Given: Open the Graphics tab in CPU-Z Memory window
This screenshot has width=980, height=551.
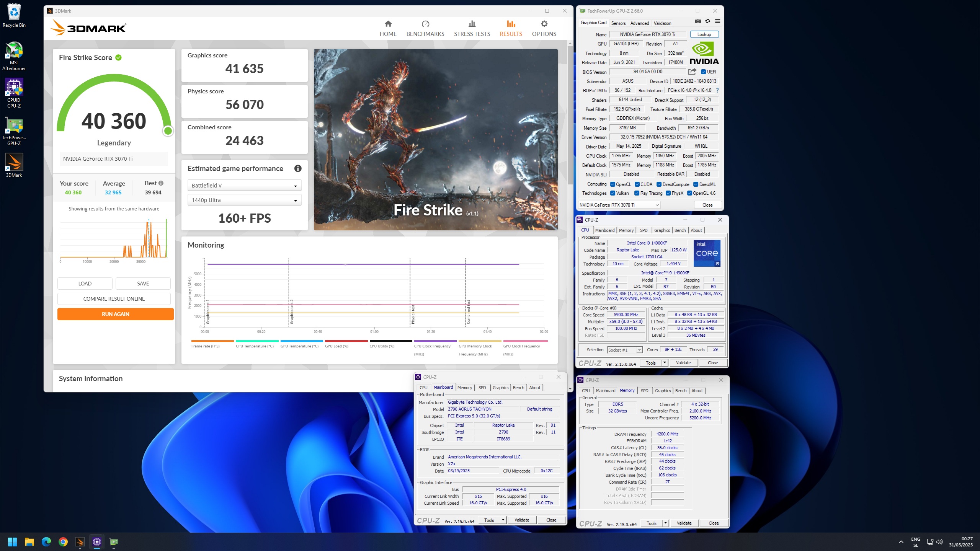Looking at the screenshot, I should (x=663, y=391).
